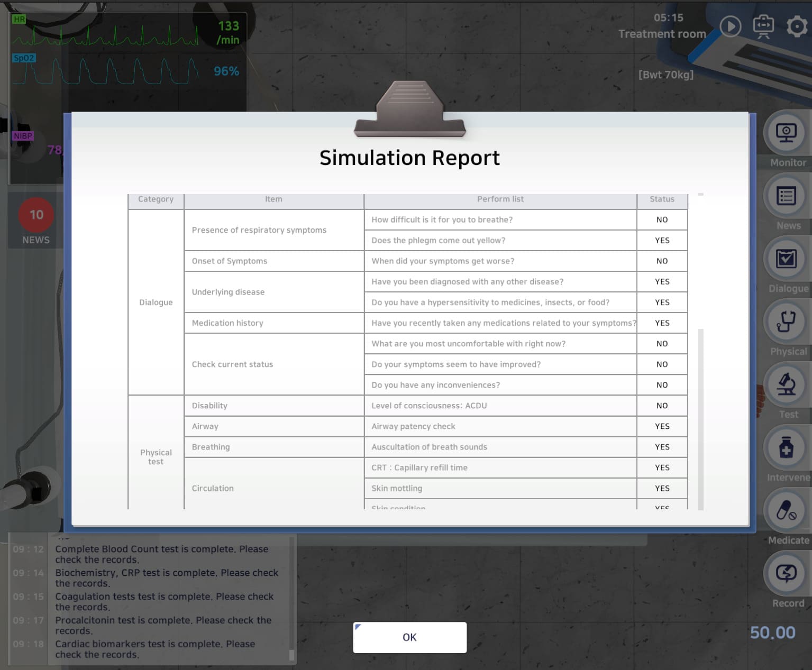Click the heart rate ECG waveform
The image size is (812, 670).
[106, 36]
